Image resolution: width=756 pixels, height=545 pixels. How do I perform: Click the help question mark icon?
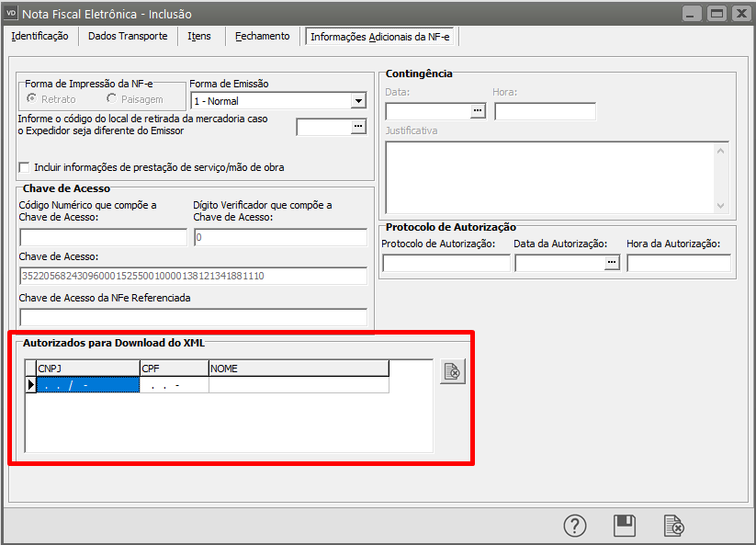click(575, 526)
